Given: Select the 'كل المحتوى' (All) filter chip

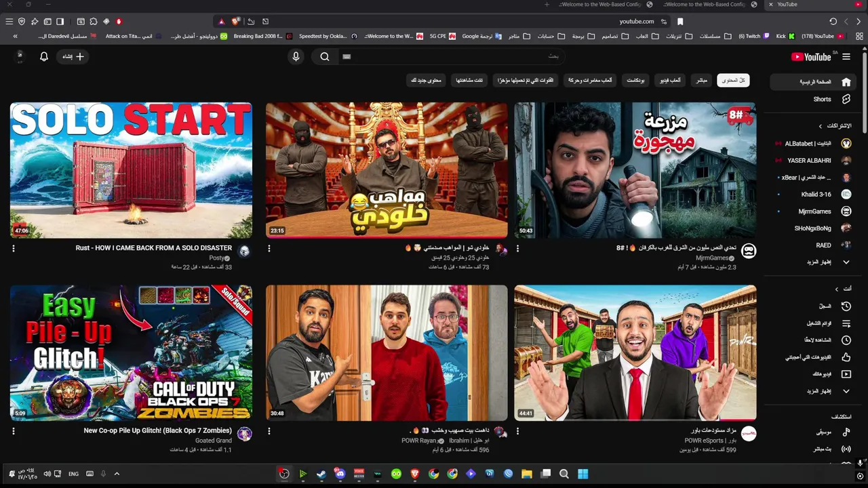Looking at the screenshot, I should tap(733, 81).
